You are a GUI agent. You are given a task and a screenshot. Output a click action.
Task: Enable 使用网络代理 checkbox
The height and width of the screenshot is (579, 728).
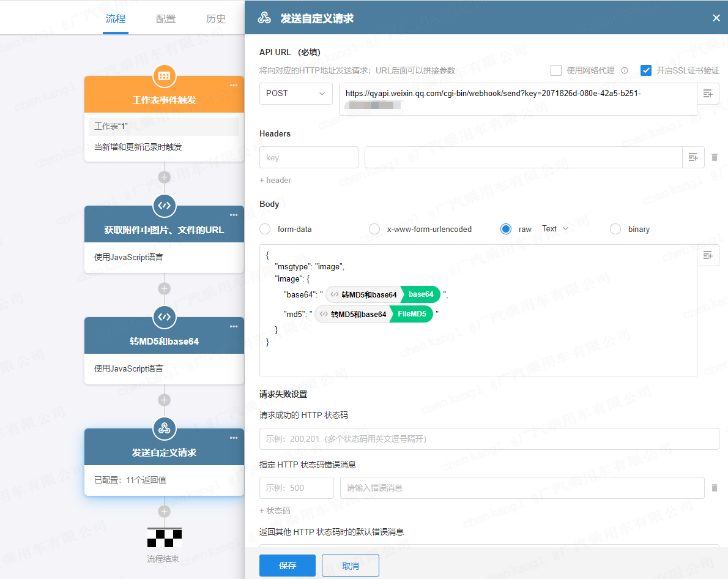tap(556, 70)
